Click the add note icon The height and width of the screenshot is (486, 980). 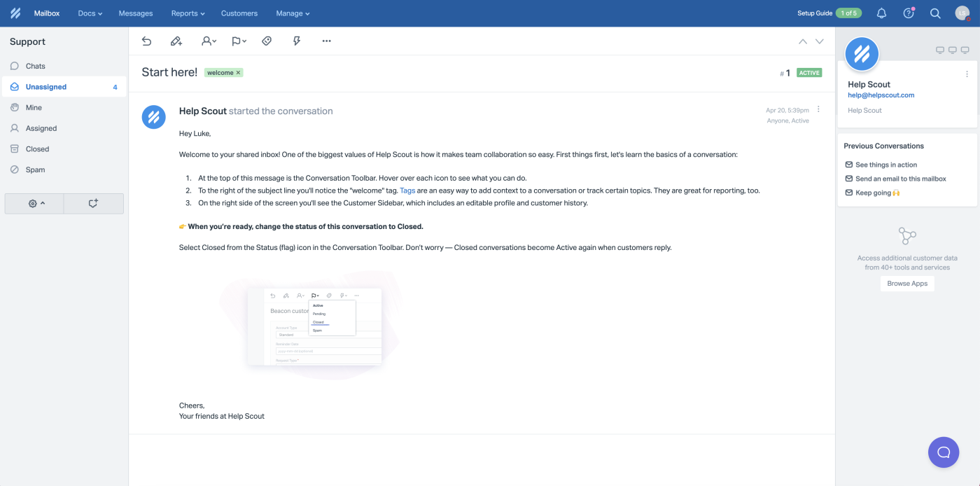click(176, 41)
